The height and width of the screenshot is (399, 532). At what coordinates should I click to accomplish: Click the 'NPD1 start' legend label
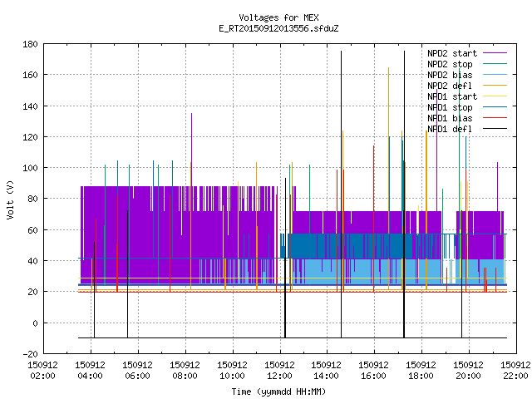click(x=452, y=96)
